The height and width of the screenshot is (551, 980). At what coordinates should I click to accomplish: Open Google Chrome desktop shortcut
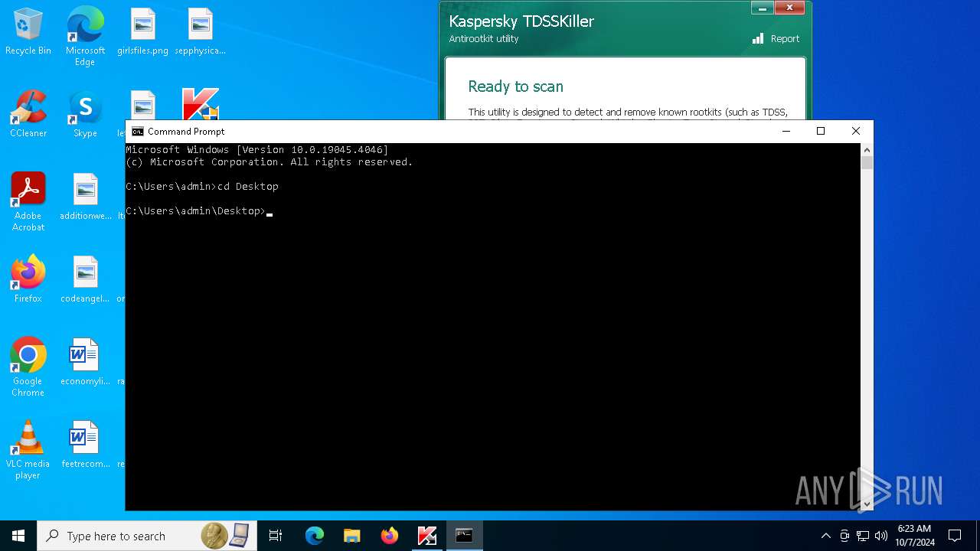point(28,367)
